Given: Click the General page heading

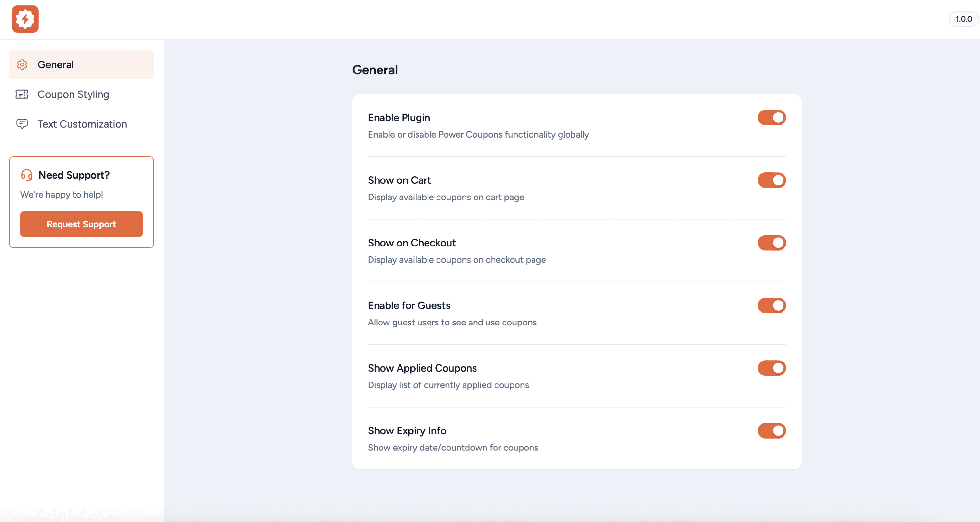Looking at the screenshot, I should coord(375,70).
